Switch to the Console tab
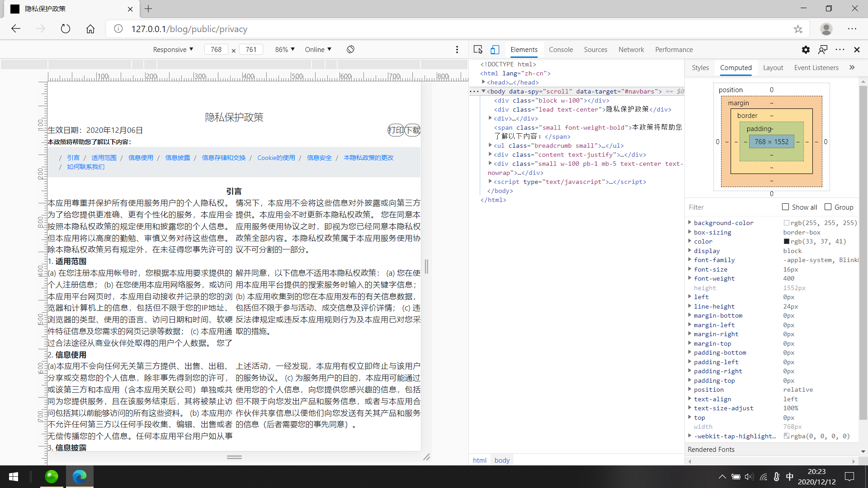This screenshot has width=868, height=488. 561,50
